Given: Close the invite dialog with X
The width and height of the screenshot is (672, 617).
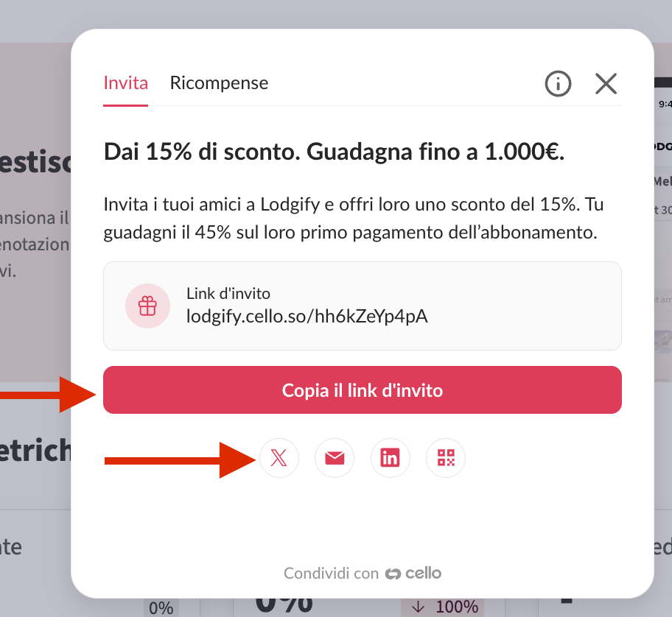Looking at the screenshot, I should (606, 83).
